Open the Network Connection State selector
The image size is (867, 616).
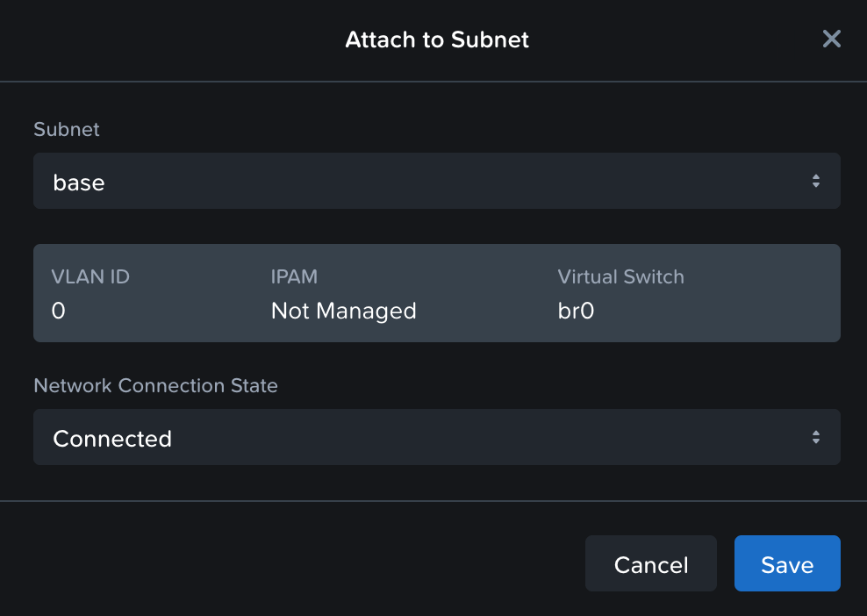pos(437,437)
